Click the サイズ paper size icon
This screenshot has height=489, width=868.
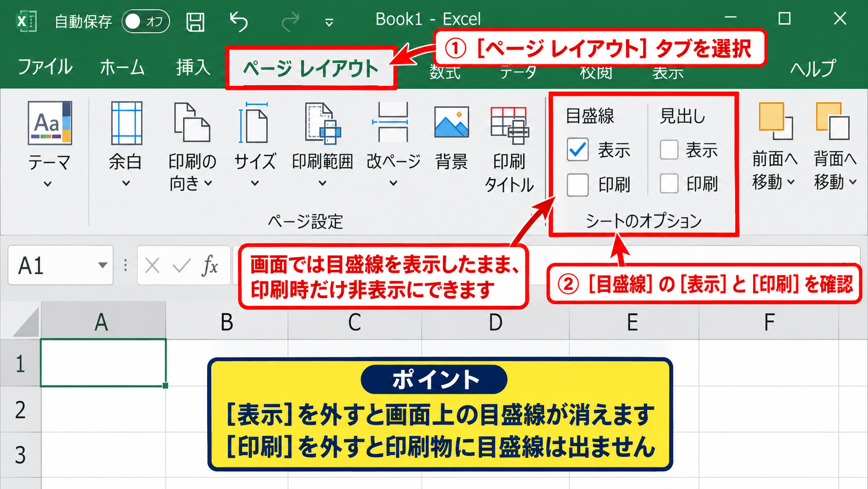coord(253,122)
